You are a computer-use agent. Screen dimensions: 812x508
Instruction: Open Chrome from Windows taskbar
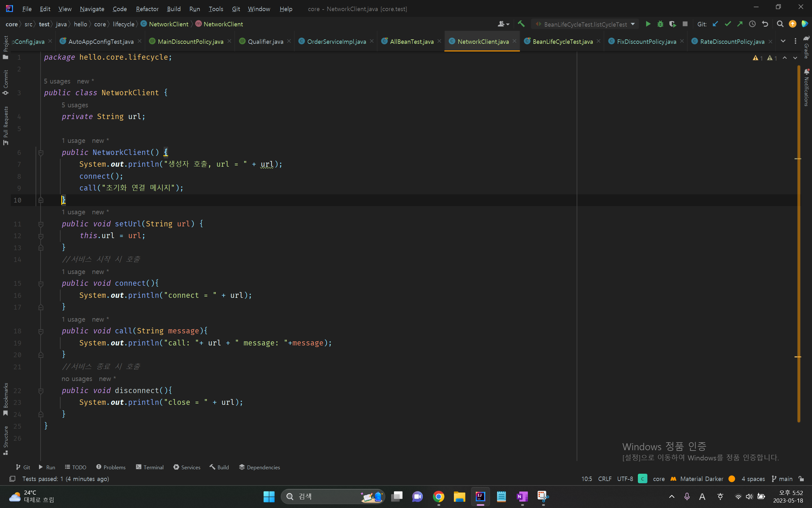click(439, 497)
